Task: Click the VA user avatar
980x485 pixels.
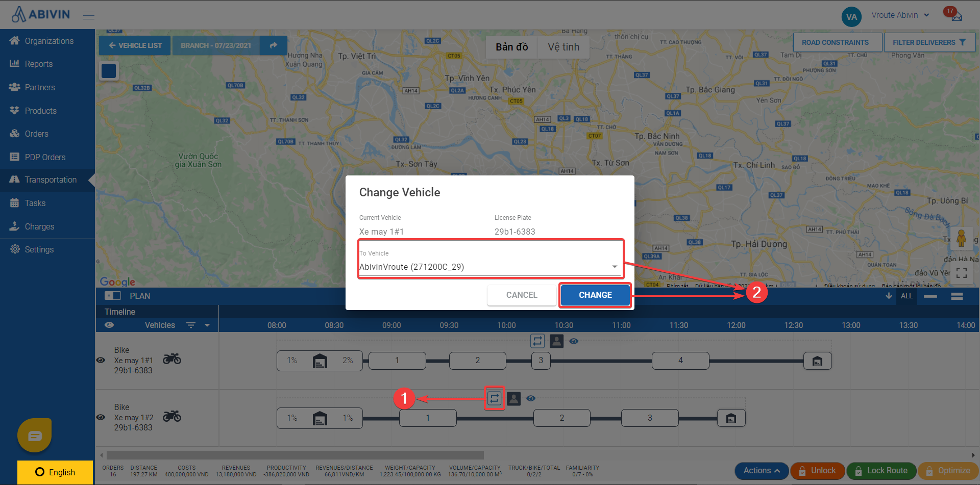Action: click(x=851, y=17)
